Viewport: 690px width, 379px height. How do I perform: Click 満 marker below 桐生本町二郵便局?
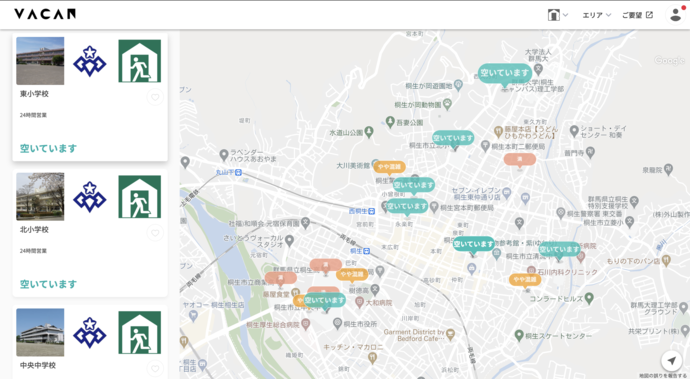520,159
